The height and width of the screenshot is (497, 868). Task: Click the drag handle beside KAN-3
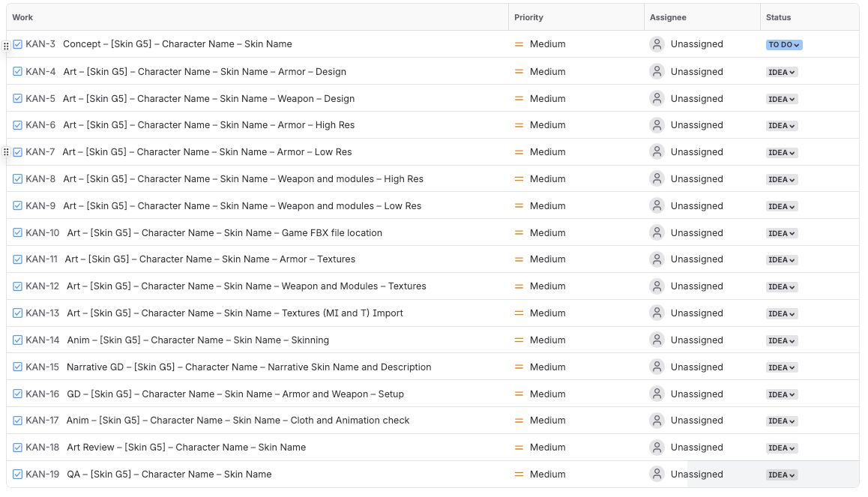pos(6,45)
